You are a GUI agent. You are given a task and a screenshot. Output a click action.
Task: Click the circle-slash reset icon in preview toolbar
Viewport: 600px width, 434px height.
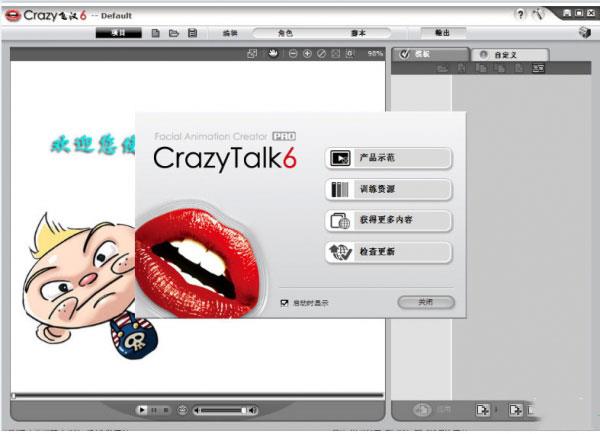tap(321, 54)
